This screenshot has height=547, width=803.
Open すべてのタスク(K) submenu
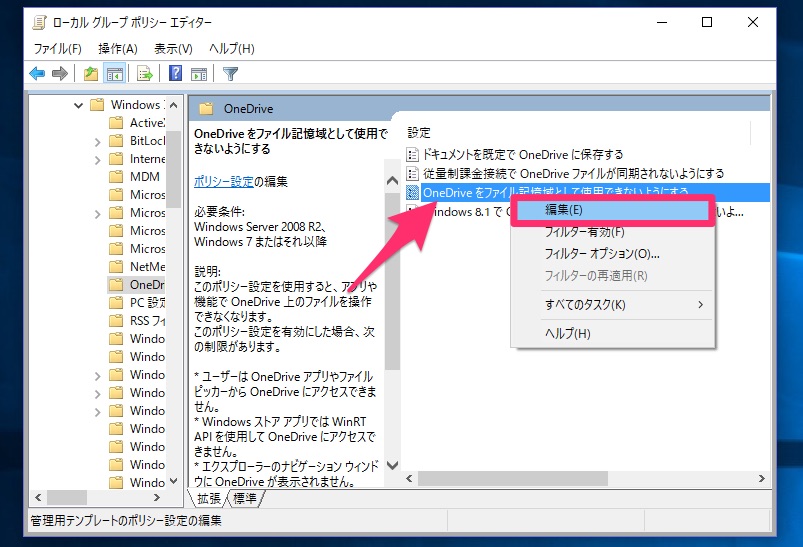(x=612, y=305)
